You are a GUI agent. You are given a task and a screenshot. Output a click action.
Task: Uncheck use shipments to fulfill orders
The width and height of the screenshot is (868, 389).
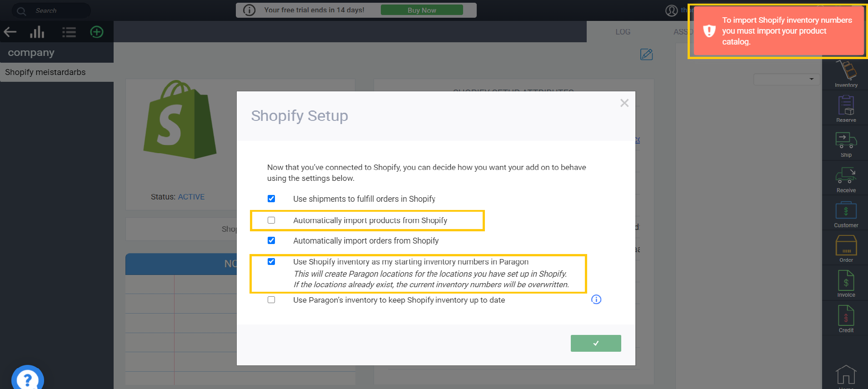click(x=271, y=199)
